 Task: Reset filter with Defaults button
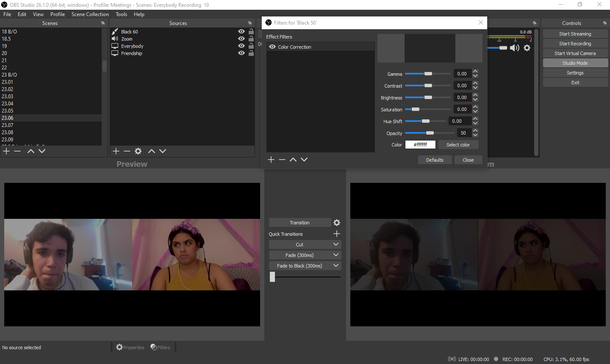(435, 160)
